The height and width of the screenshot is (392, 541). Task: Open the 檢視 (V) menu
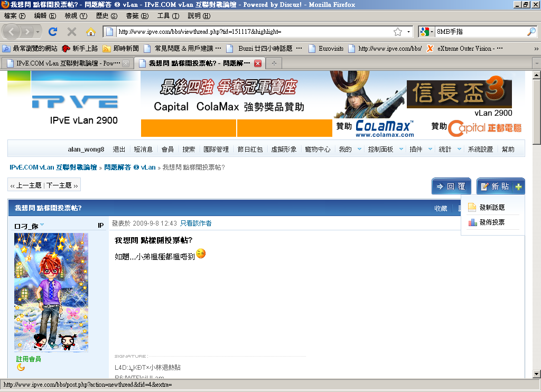point(76,16)
